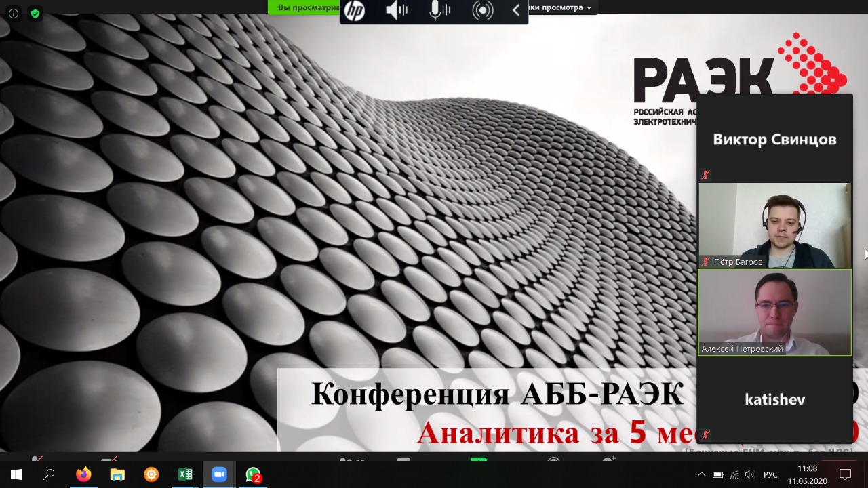Expand the hidden system tray icons
The width and height of the screenshot is (868, 488).
701,474
